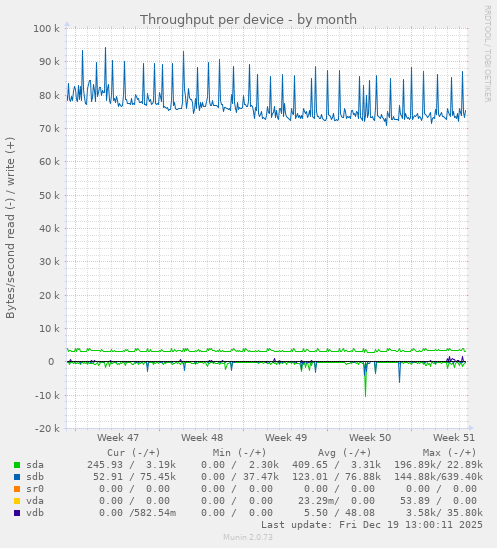The height and width of the screenshot is (548, 497).
Task: Select the vda legend label
Action: pyautogui.click(x=35, y=500)
